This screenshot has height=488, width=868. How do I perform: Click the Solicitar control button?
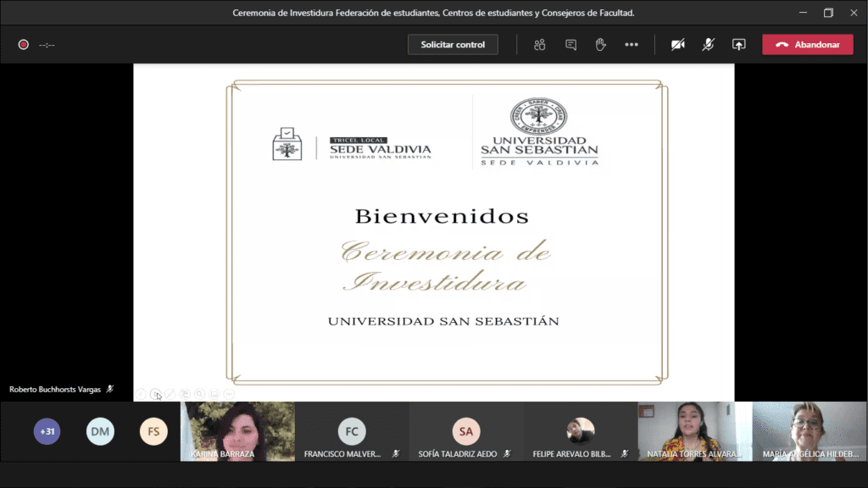coord(453,45)
